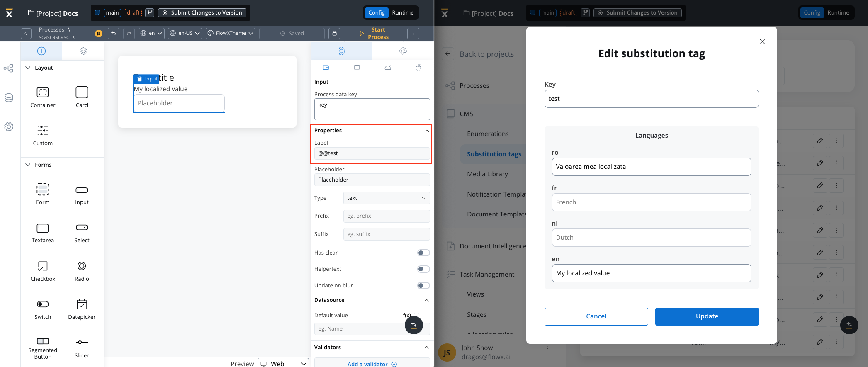Click the Key field containing test
The height and width of the screenshot is (367, 868).
pos(652,99)
